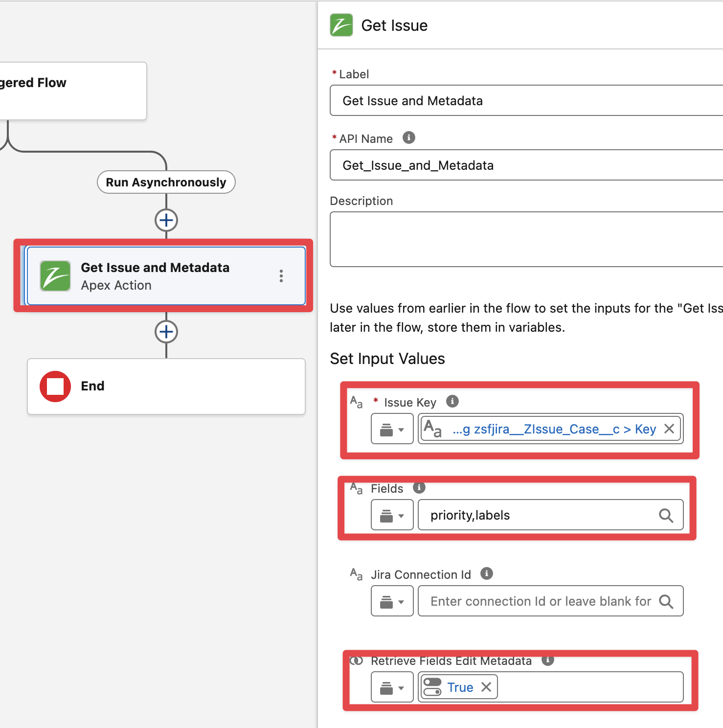
Task: Select the End node in the flow
Action: click(166, 387)
